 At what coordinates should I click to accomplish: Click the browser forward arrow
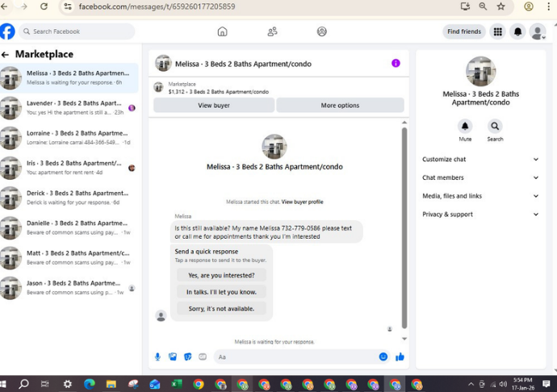pos(23,6)
